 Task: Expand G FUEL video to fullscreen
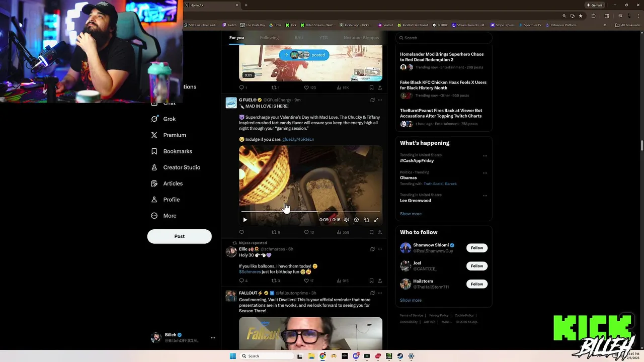click(x=376, y=220)
